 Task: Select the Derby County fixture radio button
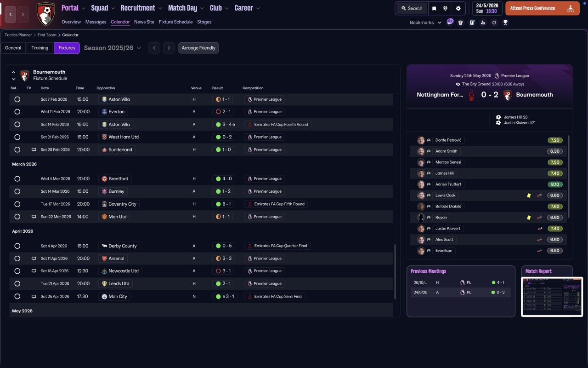pos(17,246)
